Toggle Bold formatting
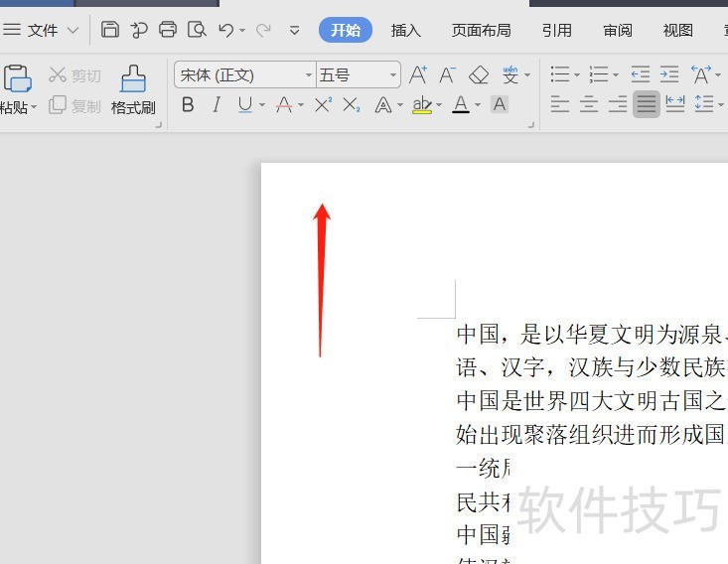This screenshot has width=728, height=564. tap(188, 105)
